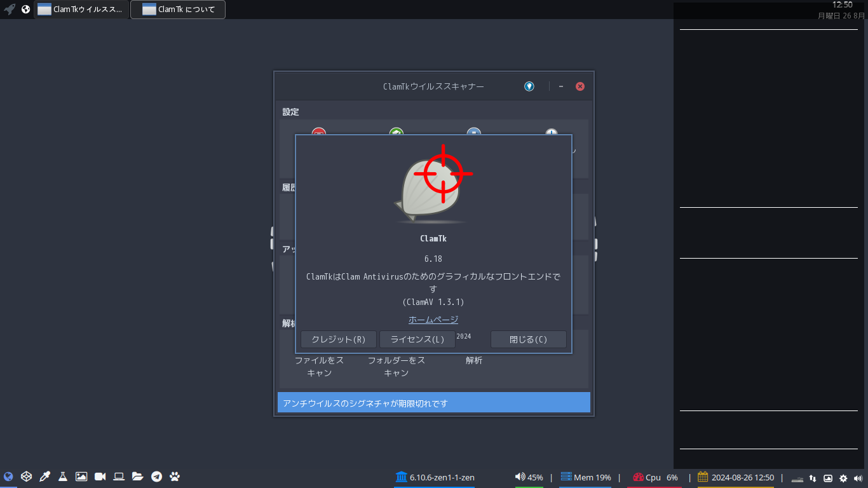Image resolution: width=868 pixels, height=488 pixels.
Task: Open the file manager folder icon
Action: pos(138,477)
